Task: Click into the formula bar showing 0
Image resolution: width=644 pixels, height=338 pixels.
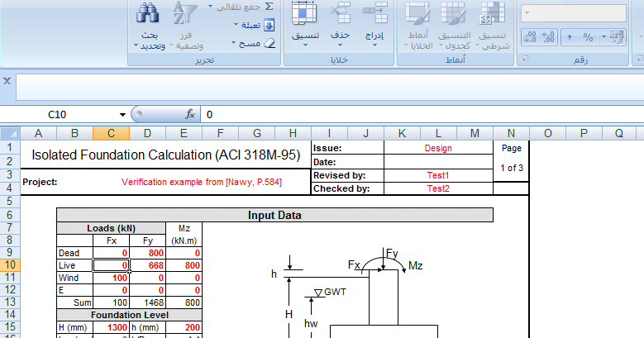Action: [x=422, y=115]
